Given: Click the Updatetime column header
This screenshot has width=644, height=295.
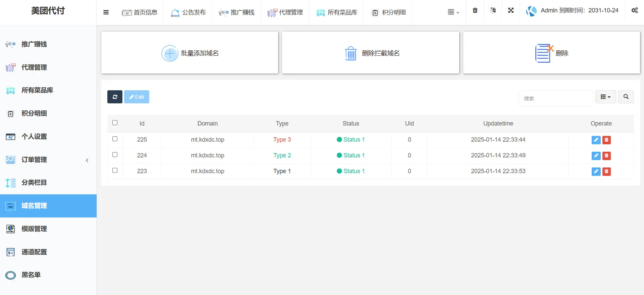Looking at the screenshot, I should (498, 124).
